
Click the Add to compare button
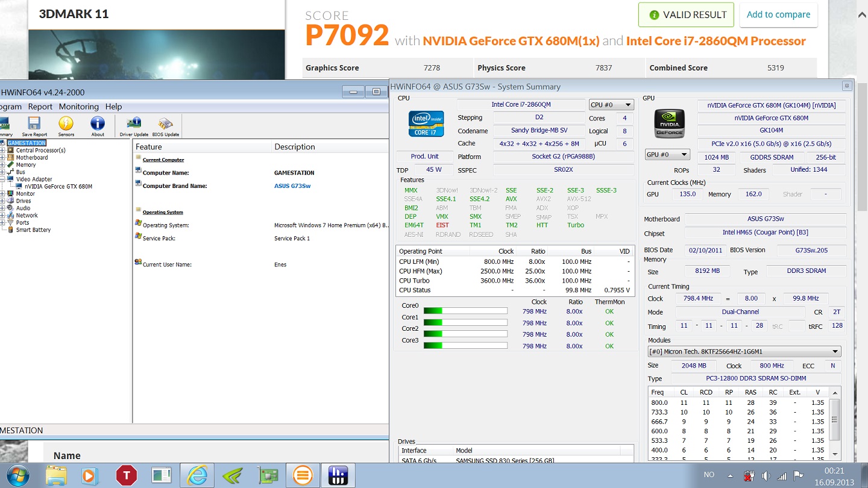[778, 15]
